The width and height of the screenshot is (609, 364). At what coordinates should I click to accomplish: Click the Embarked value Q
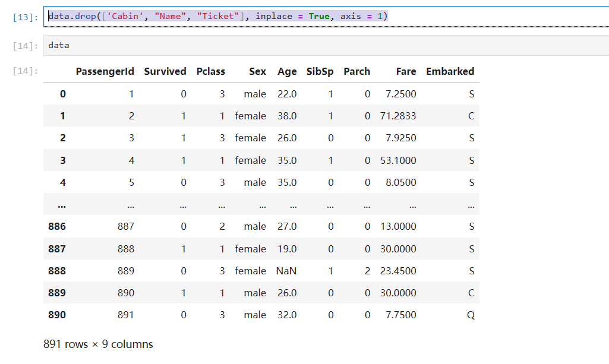click(x=471, y=315)
